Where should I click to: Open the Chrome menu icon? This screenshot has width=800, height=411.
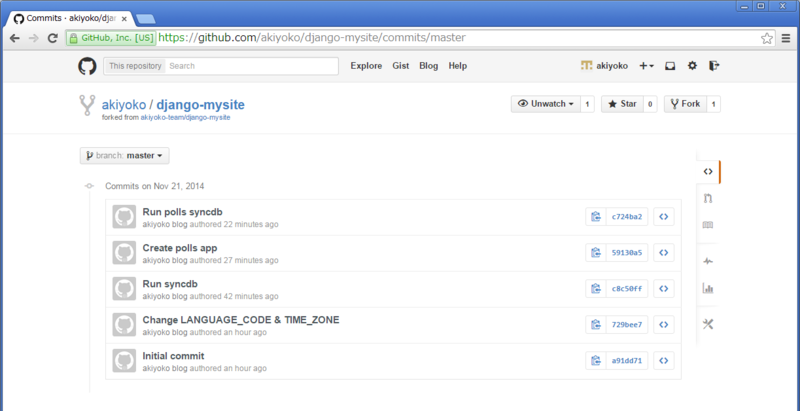point(786,38)
